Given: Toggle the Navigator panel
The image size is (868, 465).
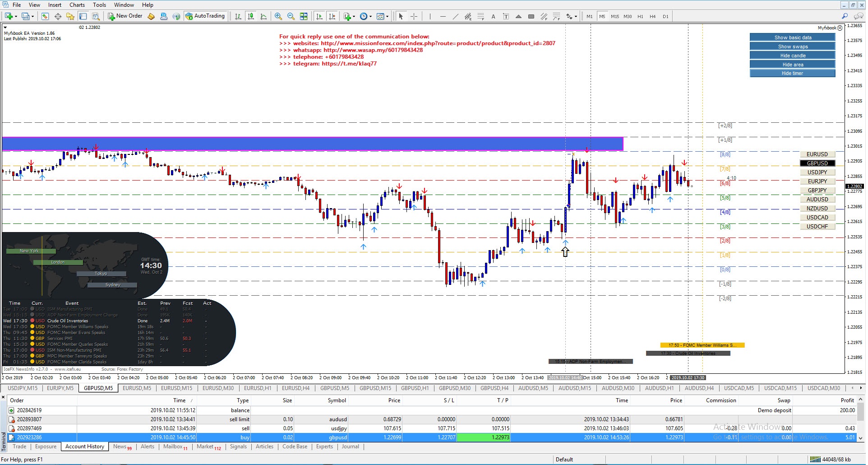Looking at the screenshot, I should (x=70, y=16).
